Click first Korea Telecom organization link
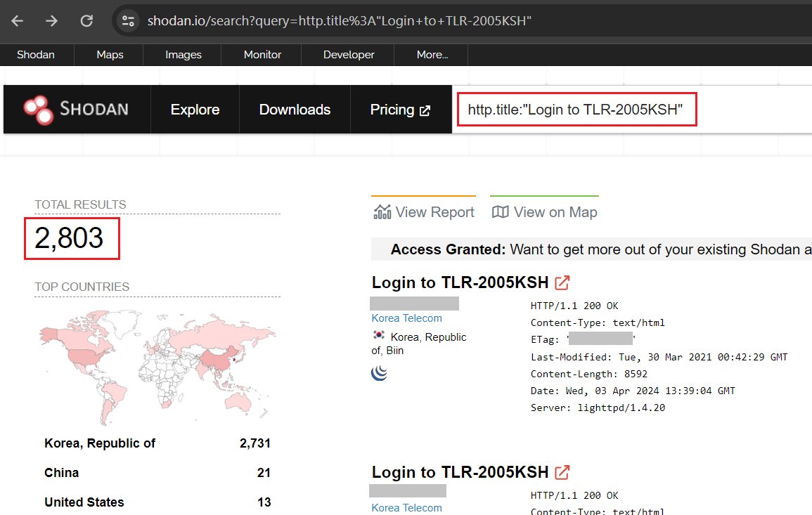The image size is (812, 515). coord(406,318)
